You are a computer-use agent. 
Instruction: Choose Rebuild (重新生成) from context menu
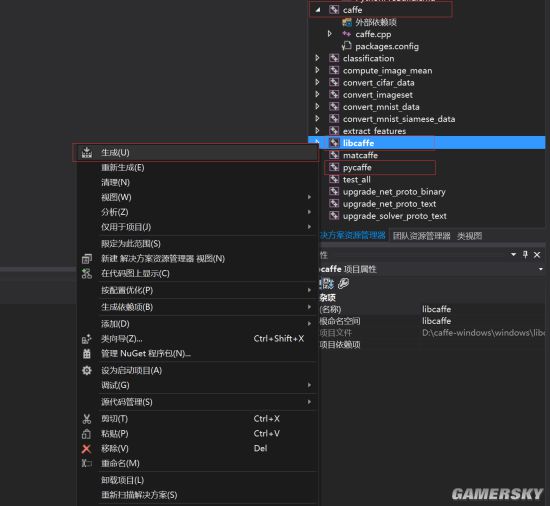123,168
